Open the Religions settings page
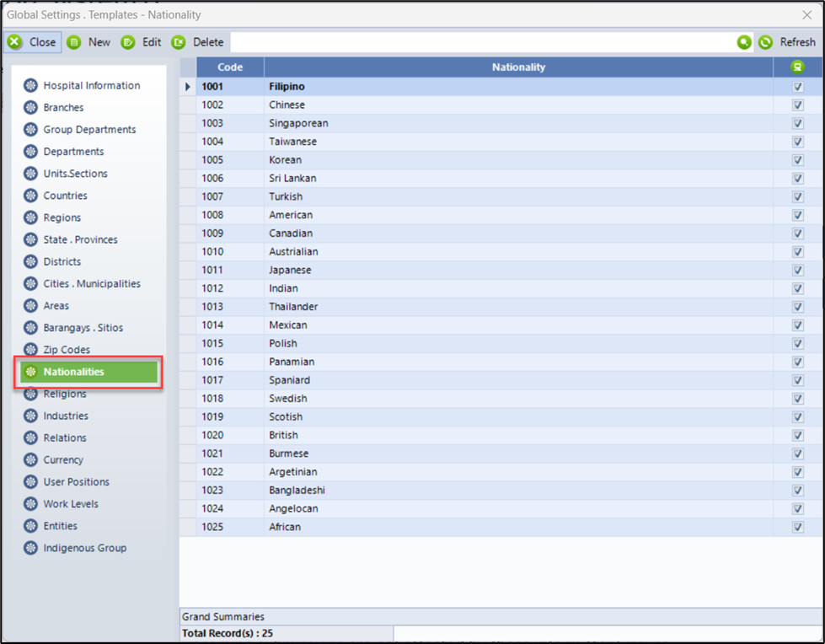The width and height of the screenshot is (825, 644). click(65, 394)
